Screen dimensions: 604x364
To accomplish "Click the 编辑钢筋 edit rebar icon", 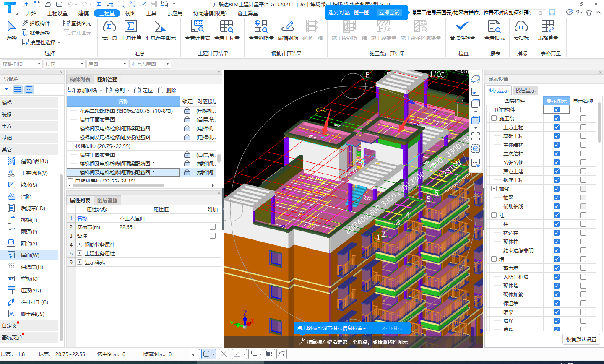I will click(288, 30).
